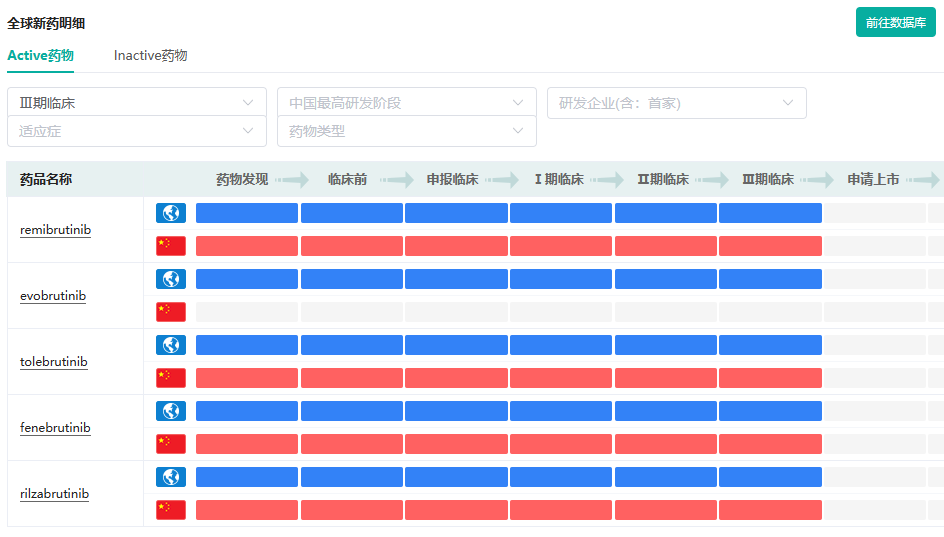Open the fenebrutinib drug link

click(x=55, y=428)
